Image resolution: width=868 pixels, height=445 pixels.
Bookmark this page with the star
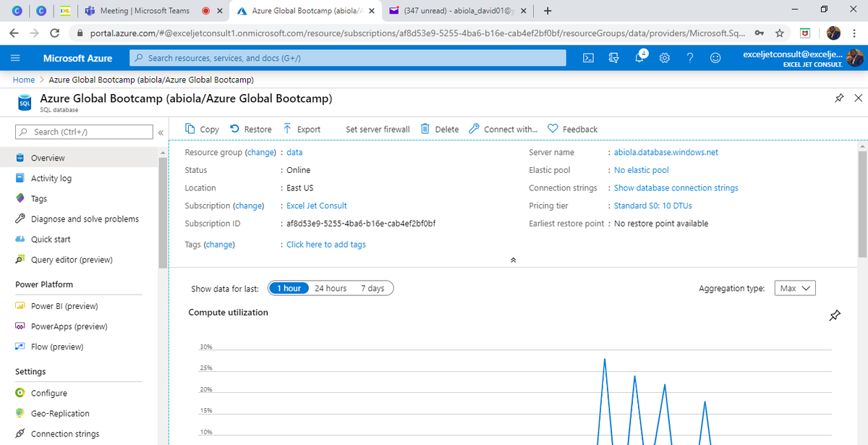pos(780,33)
